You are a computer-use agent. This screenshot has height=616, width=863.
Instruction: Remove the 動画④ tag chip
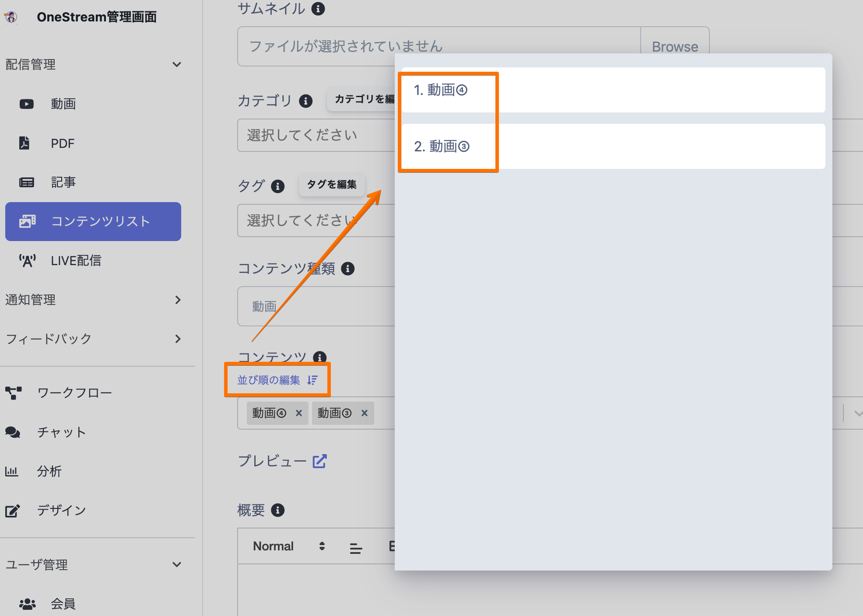[x=299, y=413]
